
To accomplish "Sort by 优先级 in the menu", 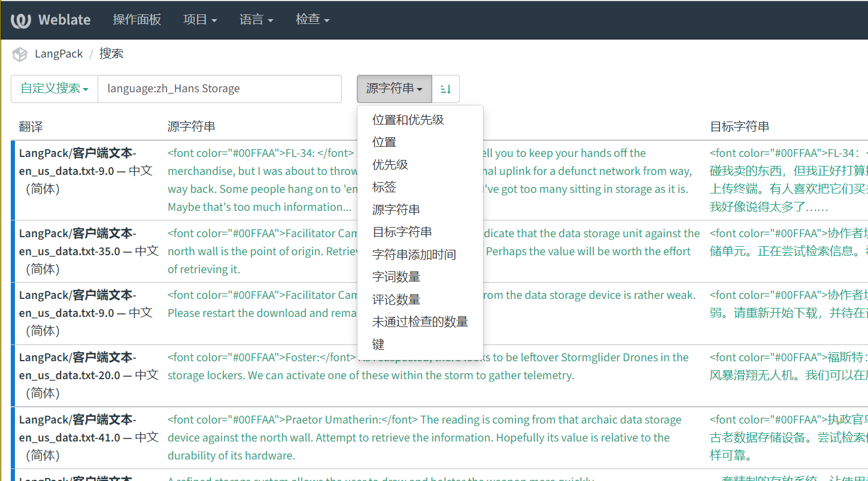I will pyautogui.click(x=420, y=165).
